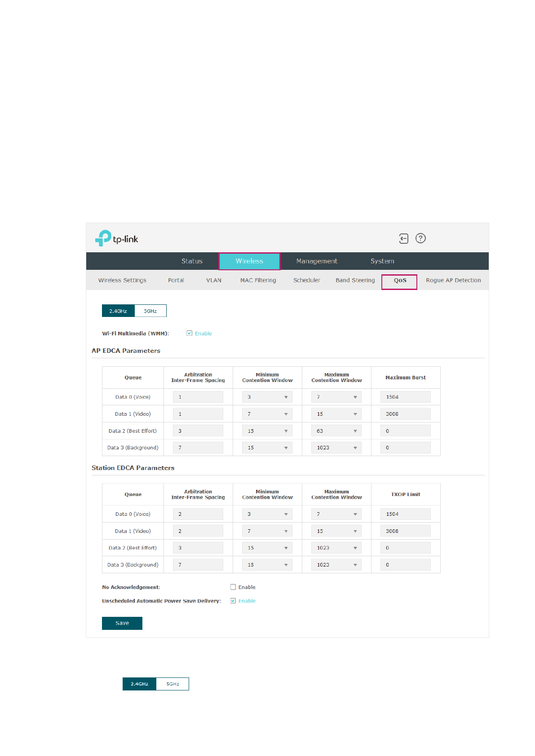Toggle Unscheduled Automatic Power Save Delivery checkbox
This screenshot has width=535, height=756.
[x=233, y=601]
